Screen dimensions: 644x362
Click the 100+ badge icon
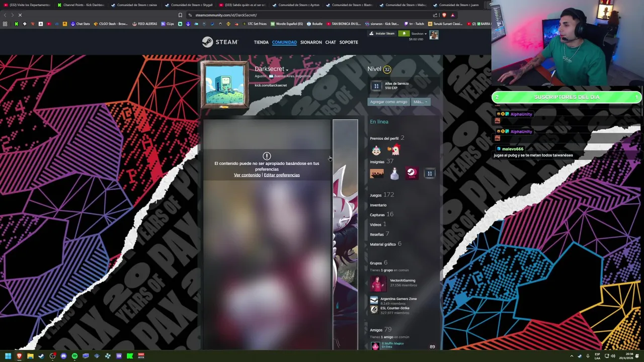click(x=377, y=173)
